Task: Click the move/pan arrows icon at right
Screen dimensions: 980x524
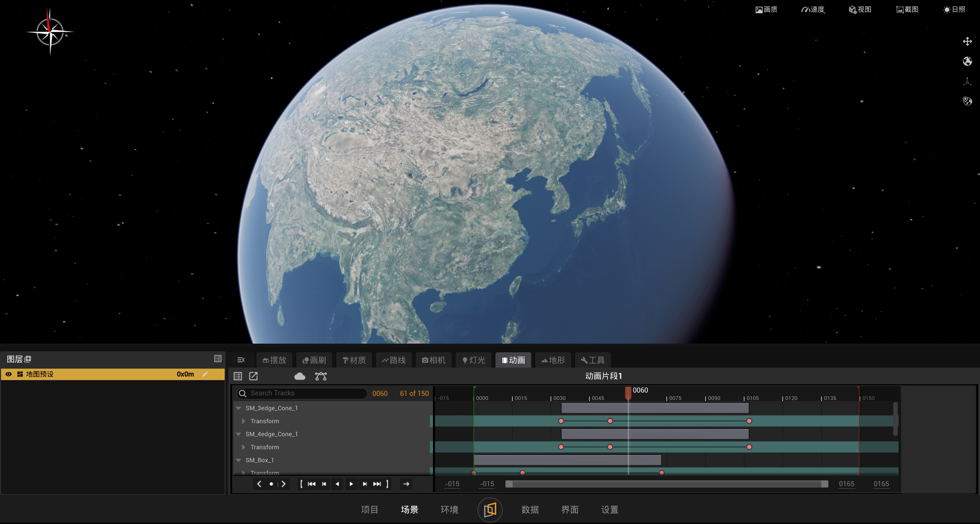Action: tap(967, 41)
